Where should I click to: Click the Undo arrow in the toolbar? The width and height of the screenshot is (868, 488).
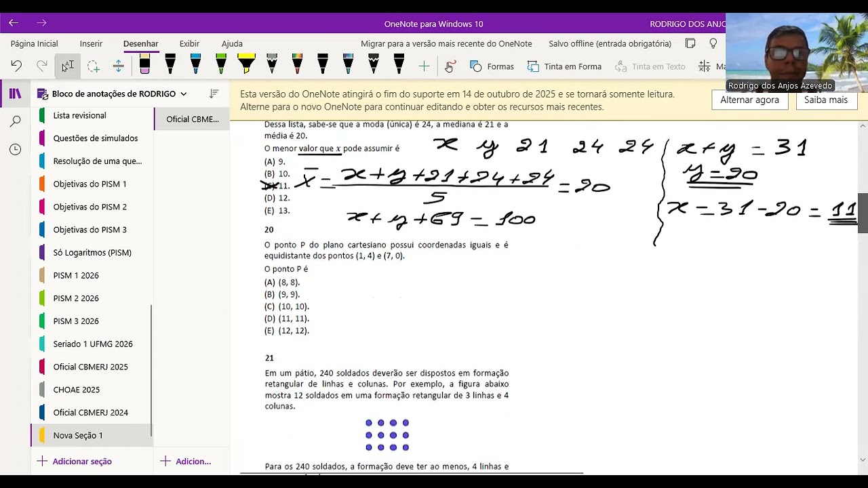[x=16, y=66]
